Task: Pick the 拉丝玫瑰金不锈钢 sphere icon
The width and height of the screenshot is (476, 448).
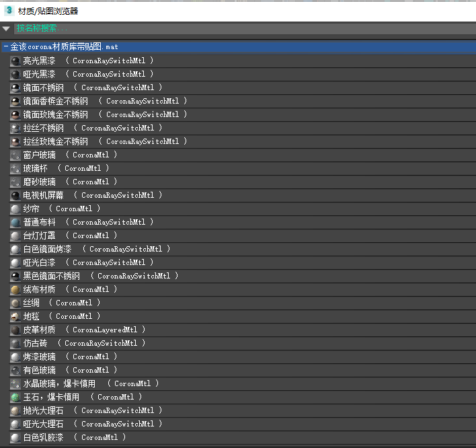Action: click(15, 142)
